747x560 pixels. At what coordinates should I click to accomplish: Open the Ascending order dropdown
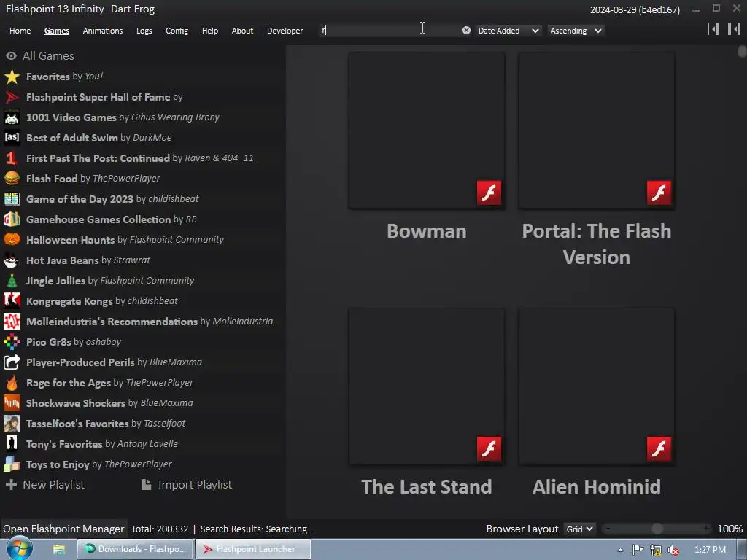(x=576, y=31)
